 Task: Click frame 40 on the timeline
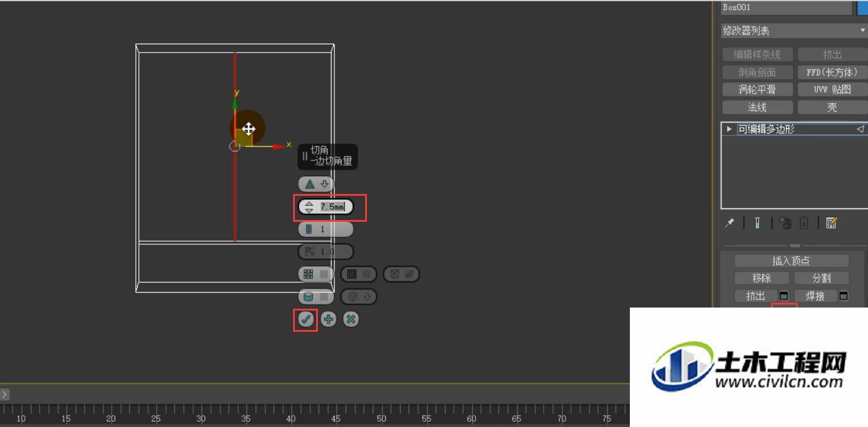coord(291,419)
